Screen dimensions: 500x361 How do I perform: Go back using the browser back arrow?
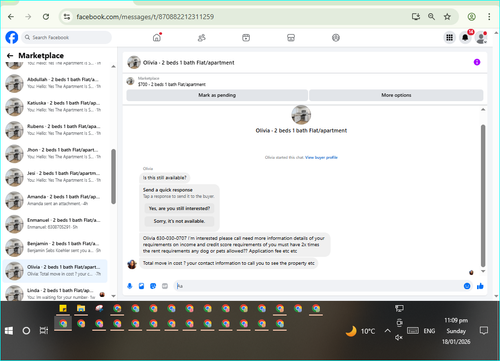point(11,17)
